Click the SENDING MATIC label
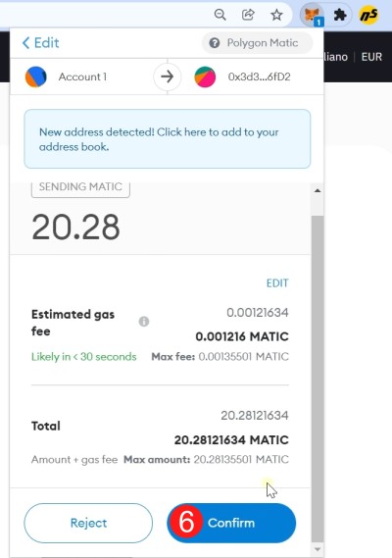This screenshot has width=392, height=558. click(x=80, y=187)
